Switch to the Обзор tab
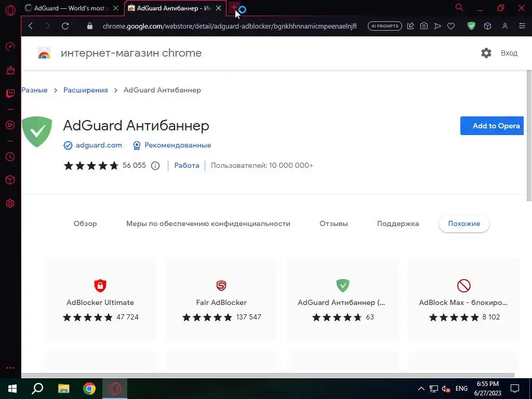Screen dimensions: 532x399 [x=85, y=223]
